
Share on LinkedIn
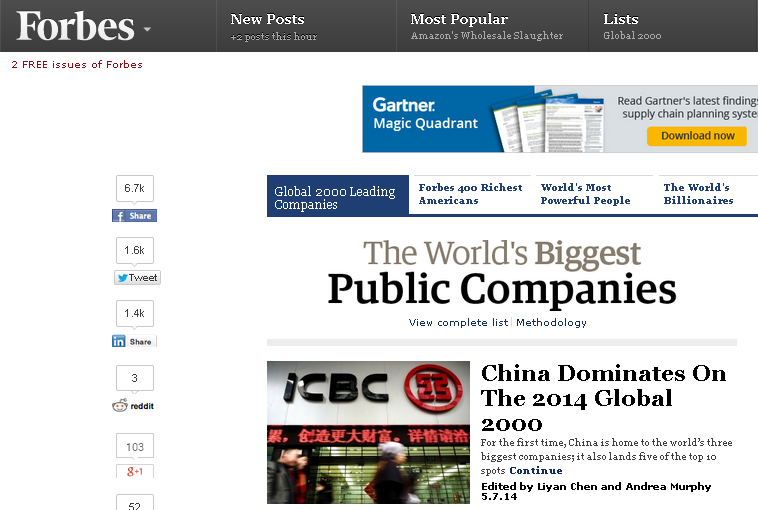click(134, 341)
